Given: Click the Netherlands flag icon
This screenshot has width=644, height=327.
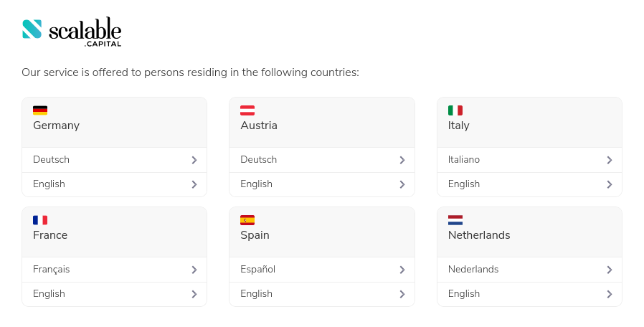Looking at the screenshot, I should 455,220.
